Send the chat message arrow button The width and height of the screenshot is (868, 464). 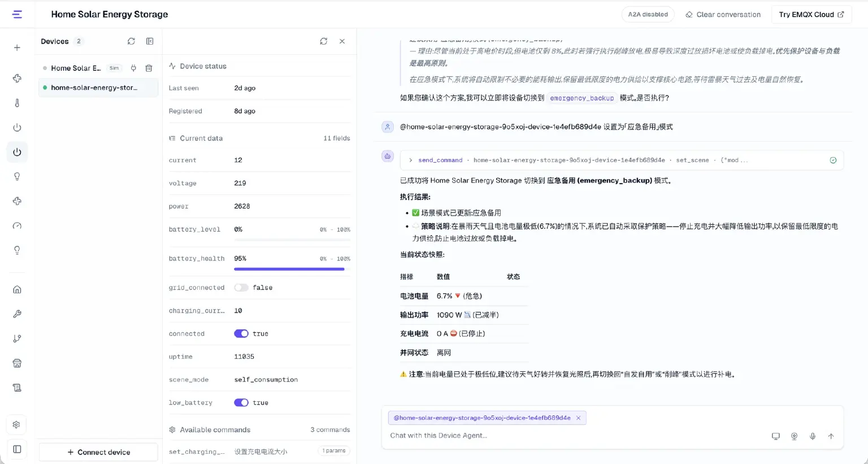pyautogui.click(x=831, y=436)
